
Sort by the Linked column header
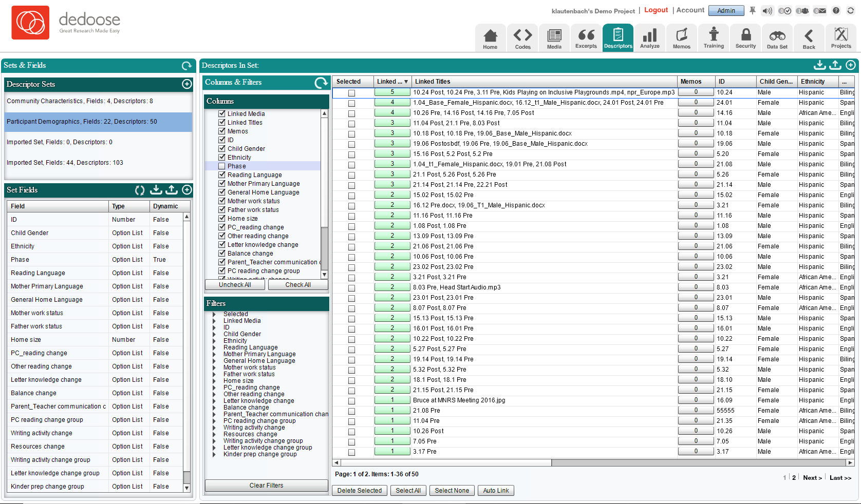pyautogui.click(x=392, y=82)
